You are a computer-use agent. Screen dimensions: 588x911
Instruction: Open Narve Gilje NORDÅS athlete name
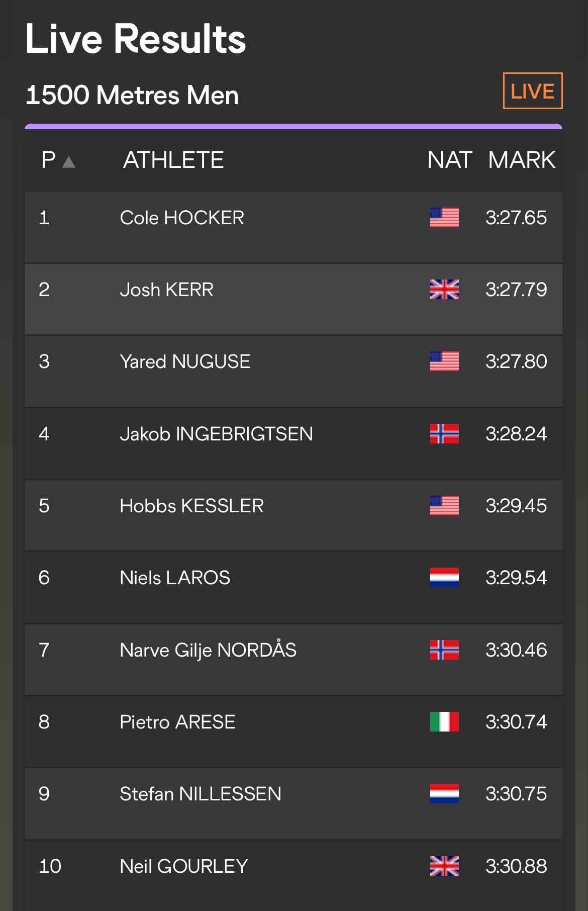(x=208, y=650)
